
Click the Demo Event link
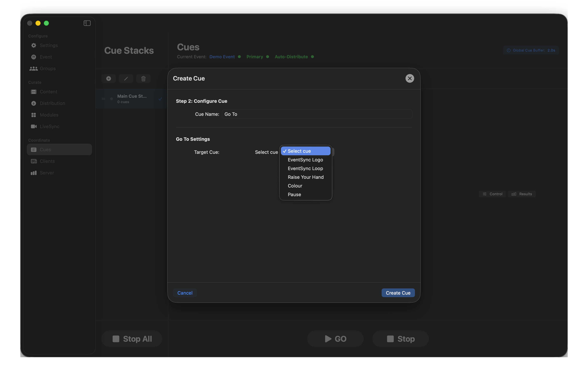(x=222, y=57)
